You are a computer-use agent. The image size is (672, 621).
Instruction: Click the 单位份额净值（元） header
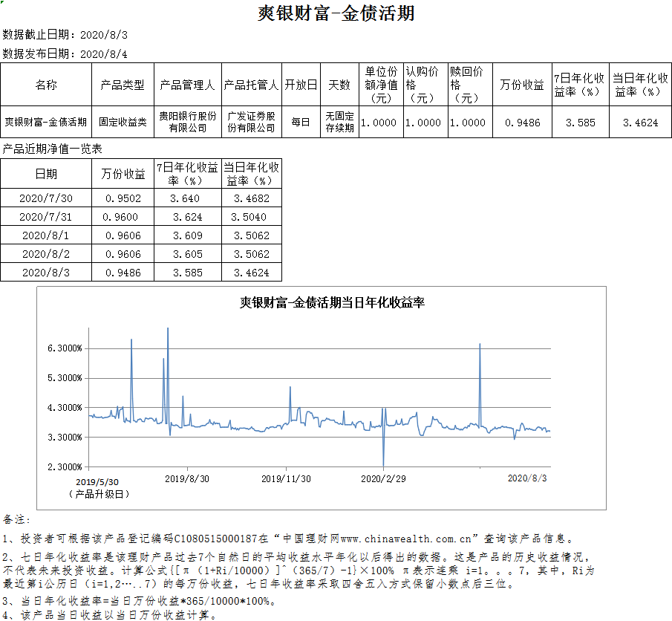[x=381, y=85]
